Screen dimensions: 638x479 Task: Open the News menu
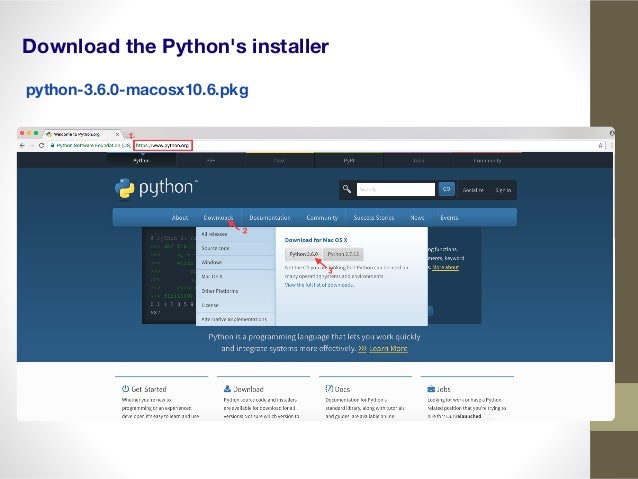pos(417,218)
